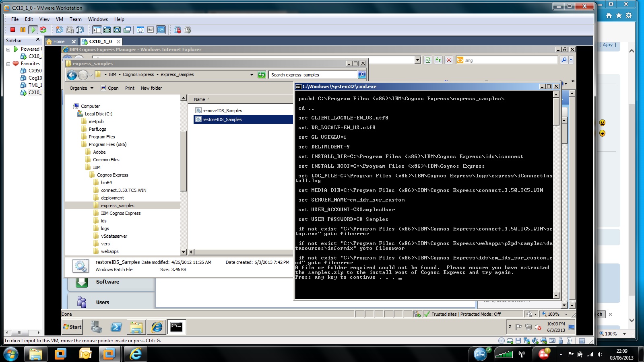Click the Search express_samples field

tap(313, 75)
